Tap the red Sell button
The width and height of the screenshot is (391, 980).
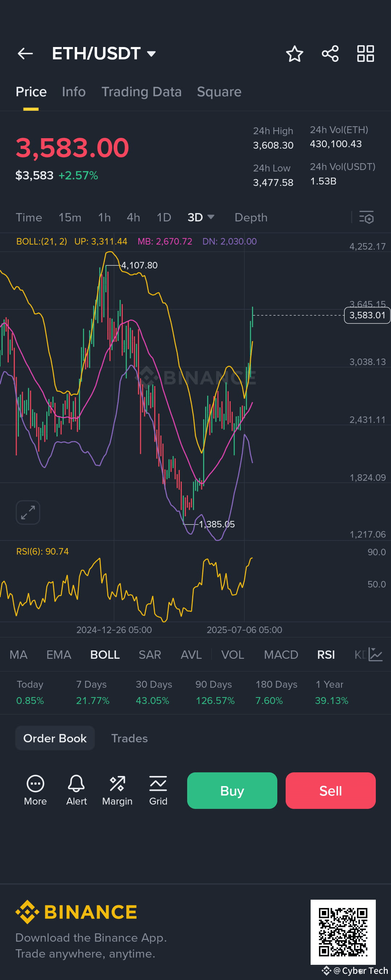[331, 790]
